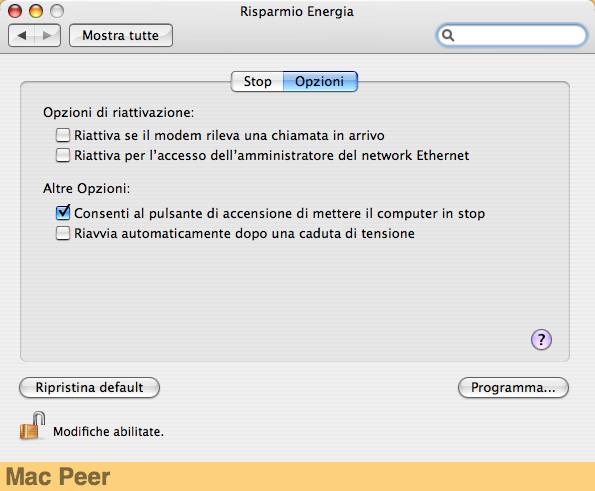The width and height of the screenshot is (595, 491).
Task: Click the Ripristina default button
Action: click(x=89, y=387)
